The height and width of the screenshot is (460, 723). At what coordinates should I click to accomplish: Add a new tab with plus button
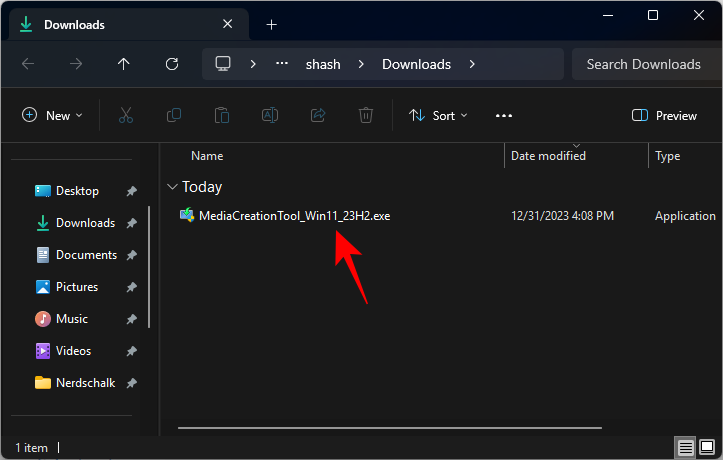pyautogui.click(x=271, y=24)
